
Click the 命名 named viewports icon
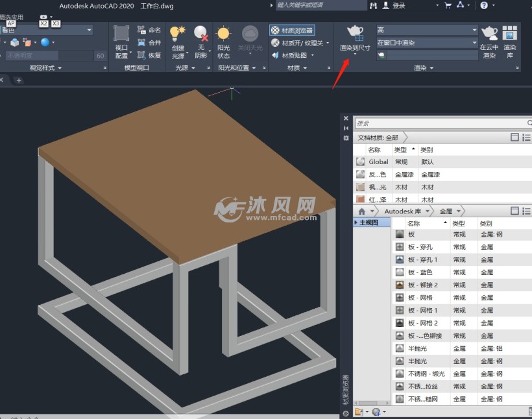coord(141,30)
